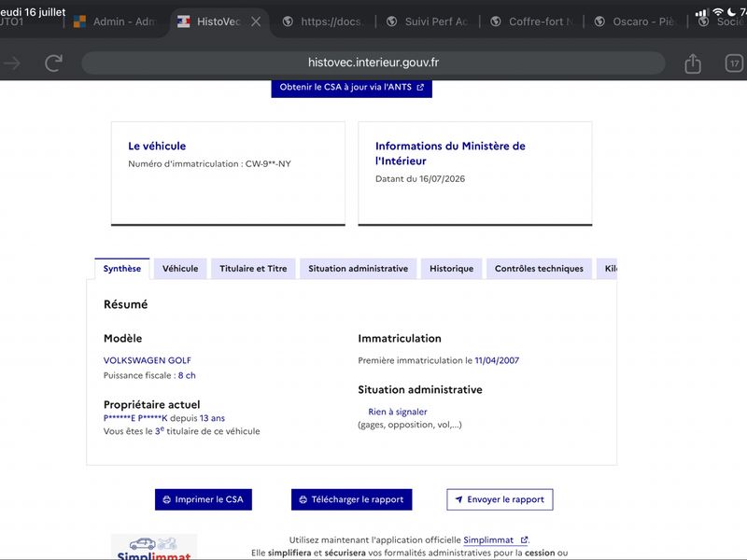View the Contrôles techniques tab
The width and height of the screenshot is (747, 560).
point(539,269)
